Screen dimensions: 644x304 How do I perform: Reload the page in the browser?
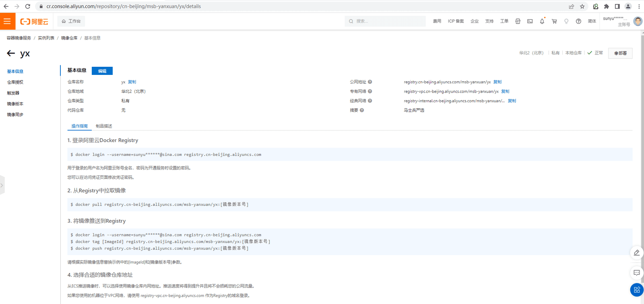[28, 6]
